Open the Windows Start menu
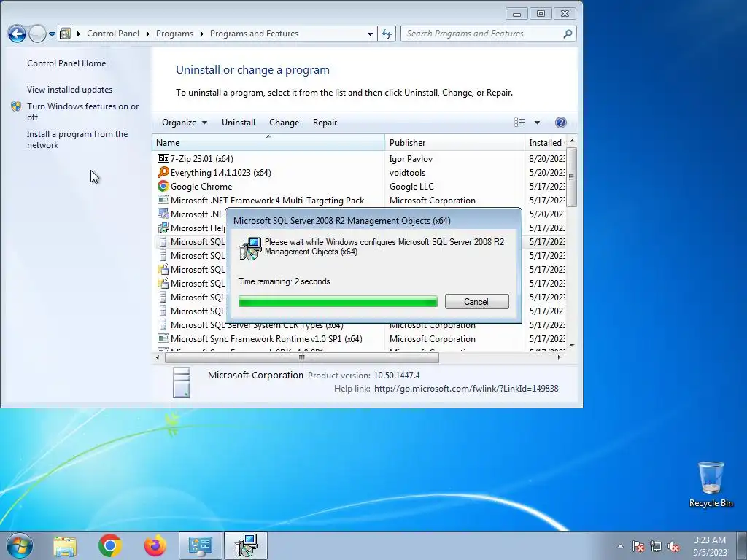The height and width of the screenshot is (560, 747). point(19,545)
